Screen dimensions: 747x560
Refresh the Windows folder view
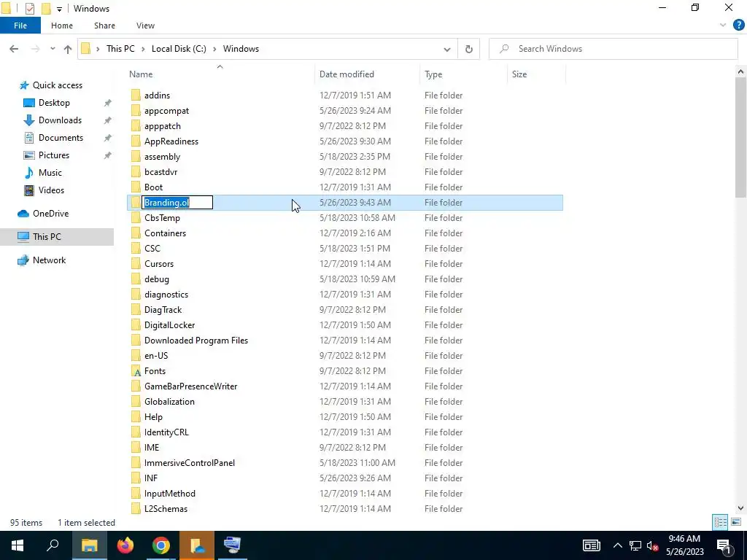[x=469, y=49]
